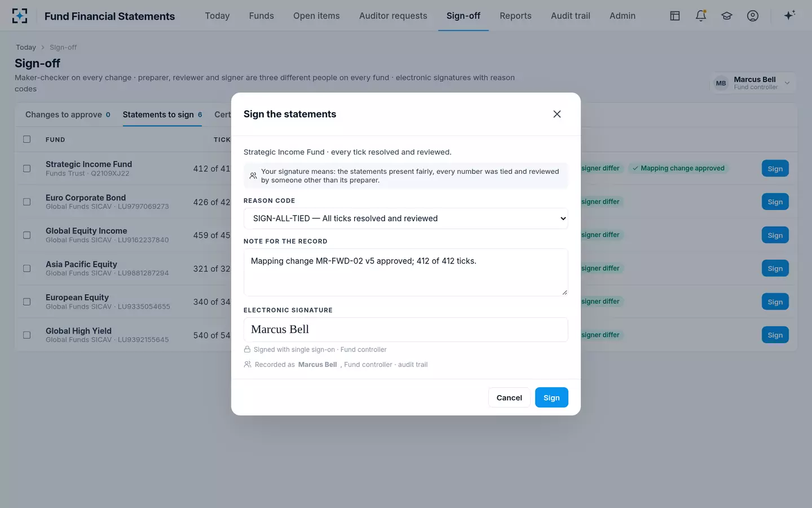Screen dimensions: 812x508
Task: Click the Strategic Income Fund name
Action: [x=89, y=164]
